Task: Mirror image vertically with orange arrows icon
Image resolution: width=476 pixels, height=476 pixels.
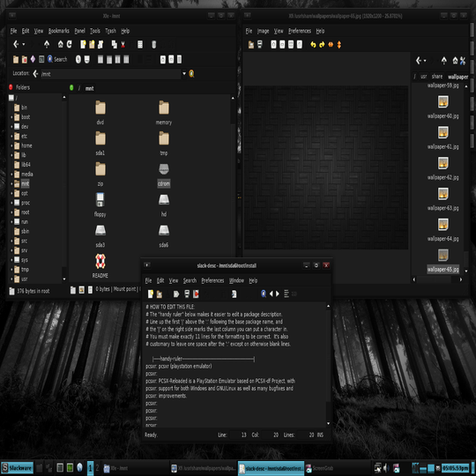Action: point(339,45)
